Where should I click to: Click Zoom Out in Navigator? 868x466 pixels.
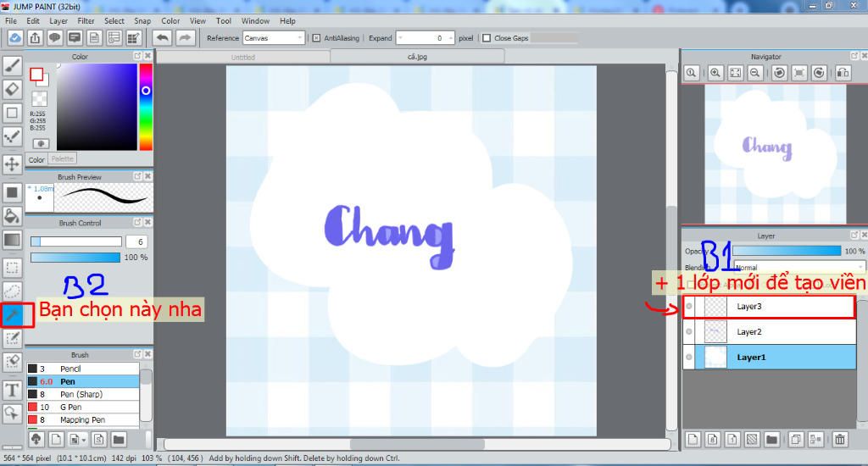(x=754, y=73)
